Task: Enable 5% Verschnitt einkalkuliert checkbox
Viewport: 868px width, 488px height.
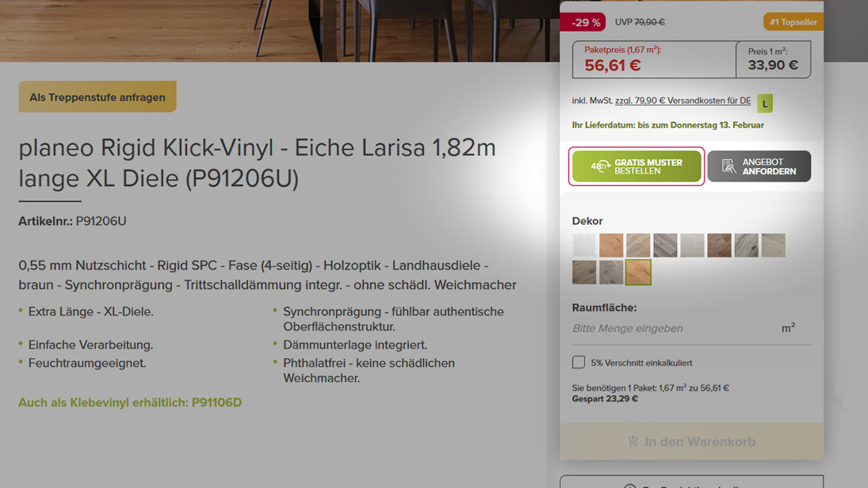Action: click(579, 362)
